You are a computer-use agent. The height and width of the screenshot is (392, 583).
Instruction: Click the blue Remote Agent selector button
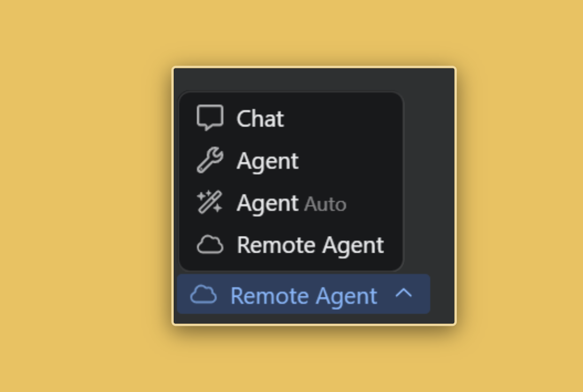(x=304, y=294)
